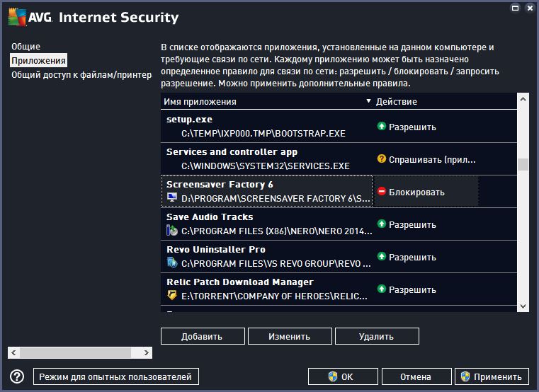The height and width of the screenshot is (392, 539).
Task: Click the help question mark icon
Action: click(x=18, y=376)
